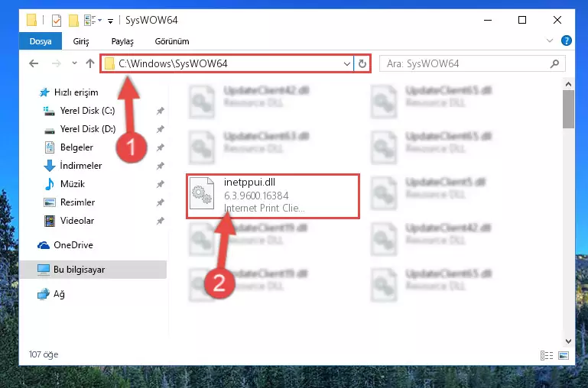Click the New folder icon in title bar
The image size is (588, 388).
click(73, 20)
